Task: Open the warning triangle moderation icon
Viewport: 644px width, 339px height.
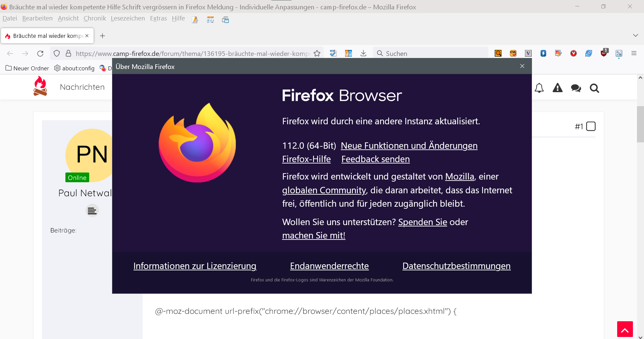Action: (x=557, y=88)
